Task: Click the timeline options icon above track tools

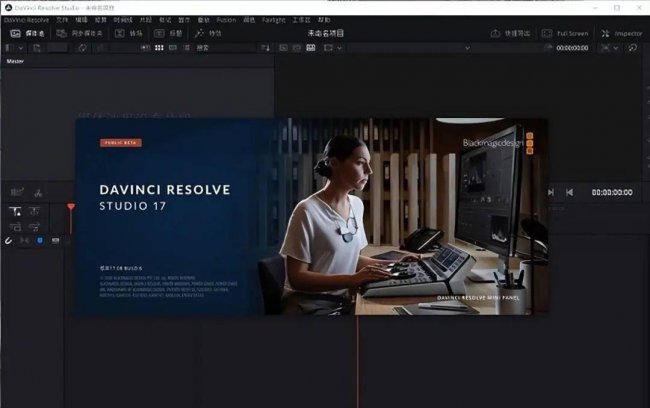Action: [x=17, y=192]
